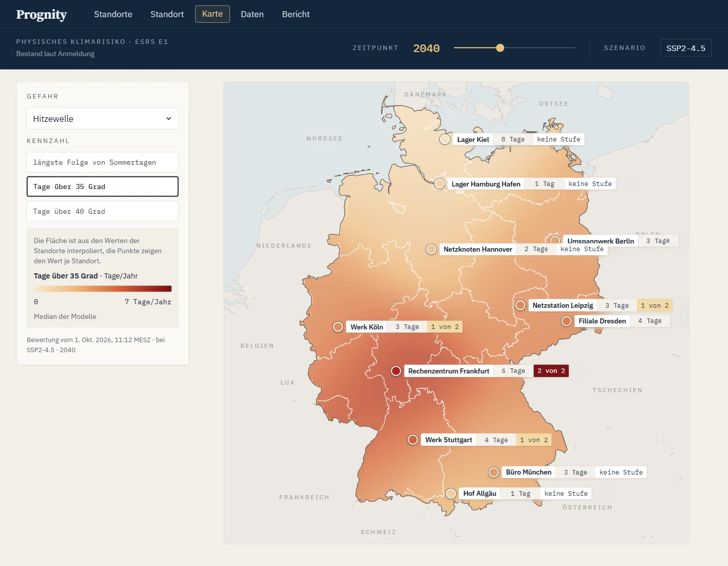Image resolution: width=728 pixels, height=566 pixels.
Task: Select the Werk Köln marker circle
Action: [338, 327]
